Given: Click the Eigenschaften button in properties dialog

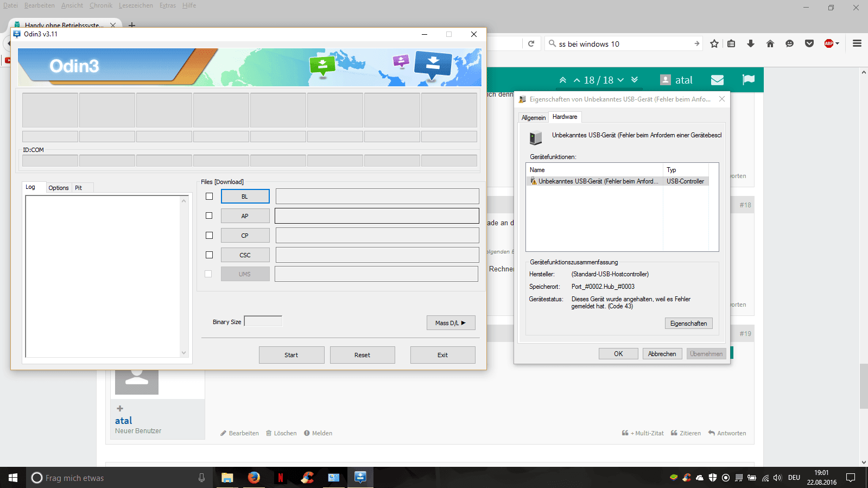Looking at the screenshot, I should (x=688, y=324).
